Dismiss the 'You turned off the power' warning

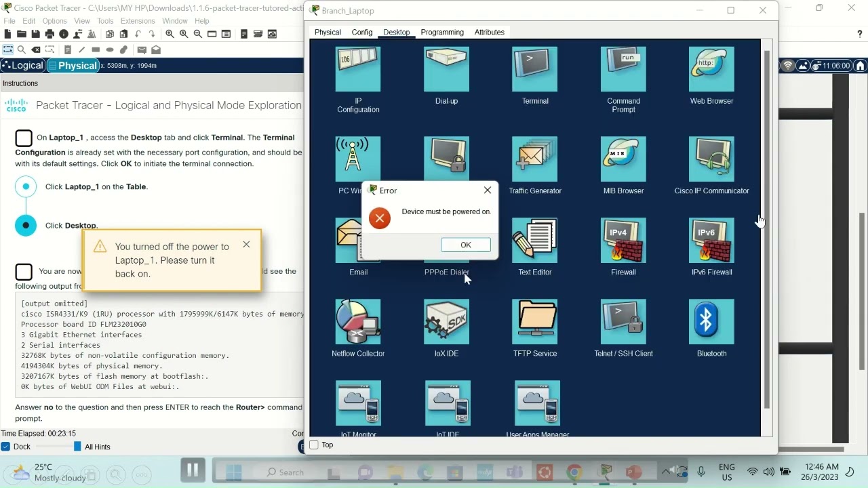coord(246,244)
